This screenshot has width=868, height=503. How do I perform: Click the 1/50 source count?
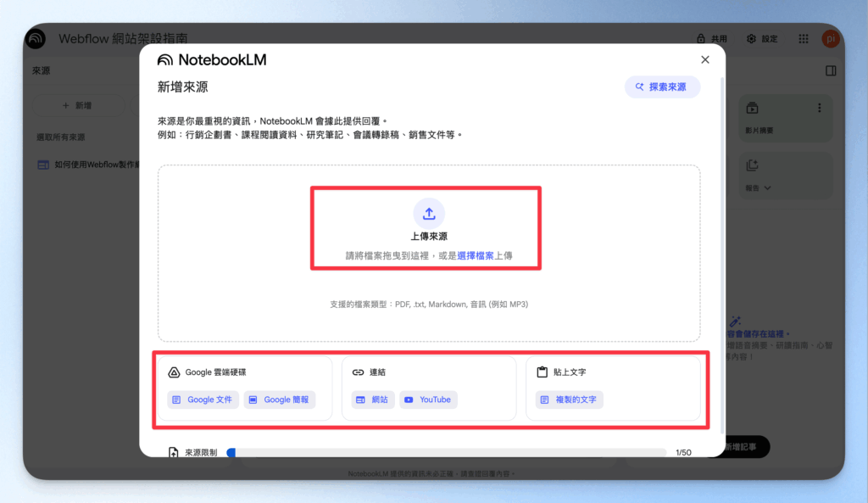684,453
